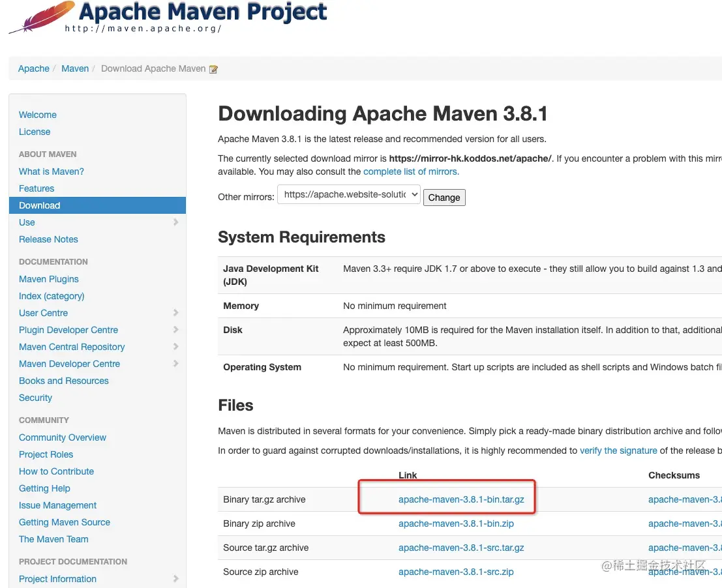The image size is (722, 588).
Task: Open the Security sidebar link
Action: click(x=35, y=398)
